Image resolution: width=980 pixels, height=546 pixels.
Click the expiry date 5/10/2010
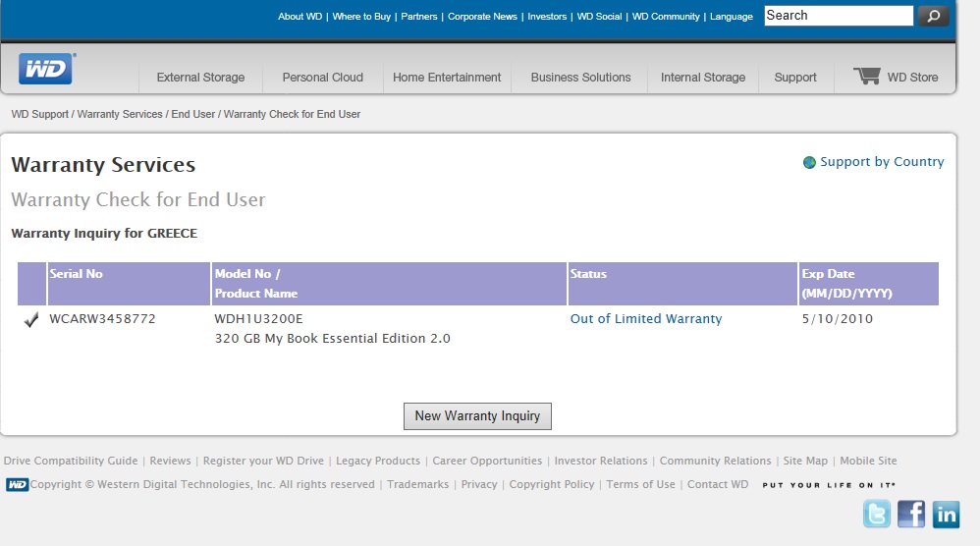(x=838, y=319)
